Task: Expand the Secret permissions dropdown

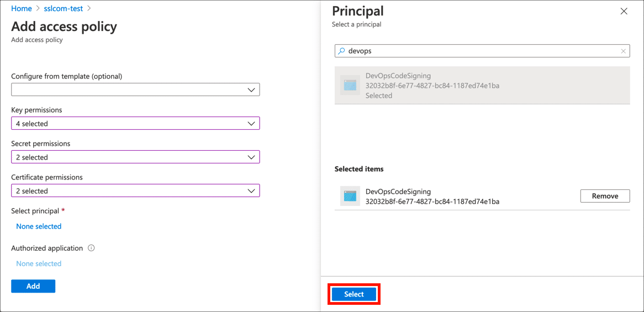Action: [x=135, y=157]
